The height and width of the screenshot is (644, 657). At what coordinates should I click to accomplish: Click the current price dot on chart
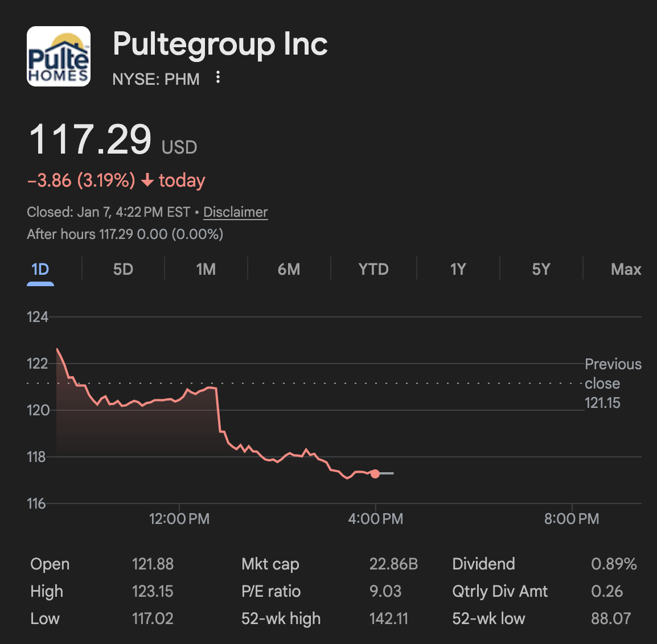375,473
